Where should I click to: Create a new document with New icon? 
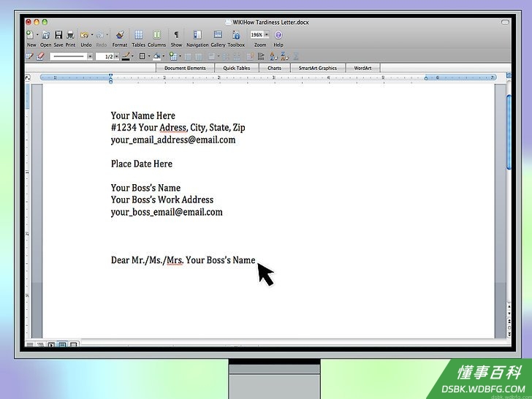(30, 34)
